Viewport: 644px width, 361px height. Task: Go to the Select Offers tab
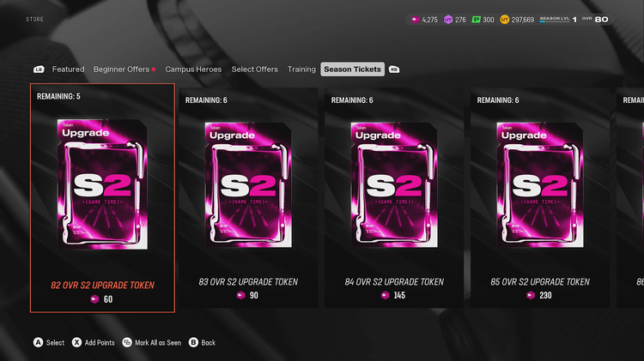point(255,69)
